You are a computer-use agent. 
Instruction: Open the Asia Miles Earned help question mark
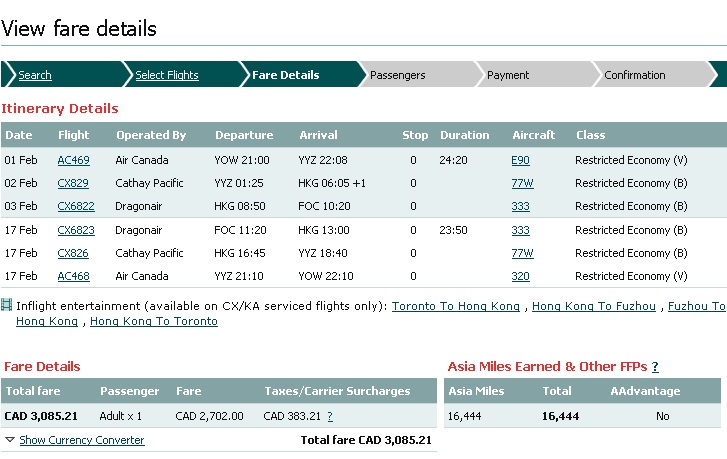(655, 367)
